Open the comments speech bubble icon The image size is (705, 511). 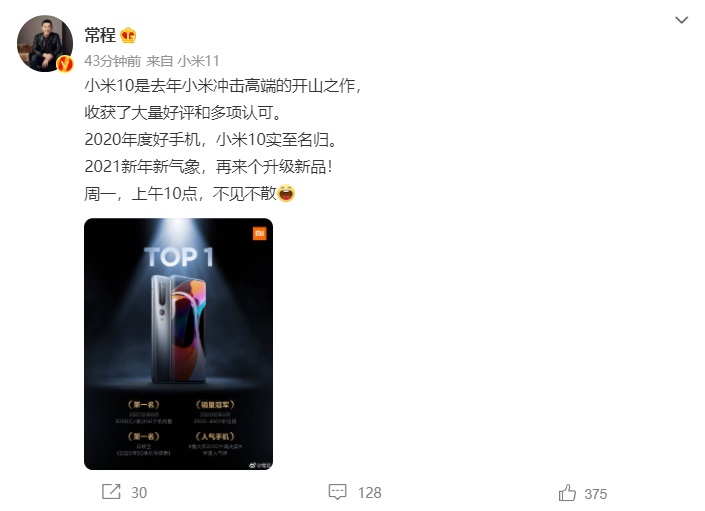(x=337, y=492)
